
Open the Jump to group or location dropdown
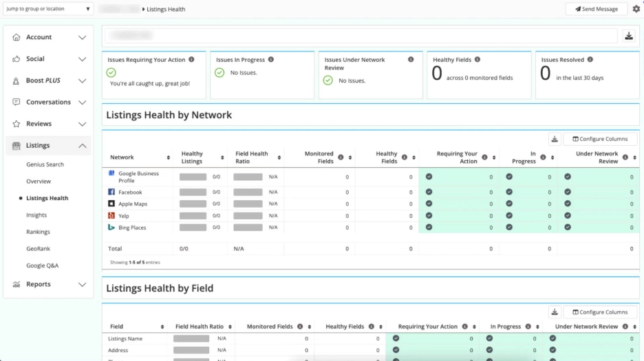pyautogui.click(x=48, y=9)
